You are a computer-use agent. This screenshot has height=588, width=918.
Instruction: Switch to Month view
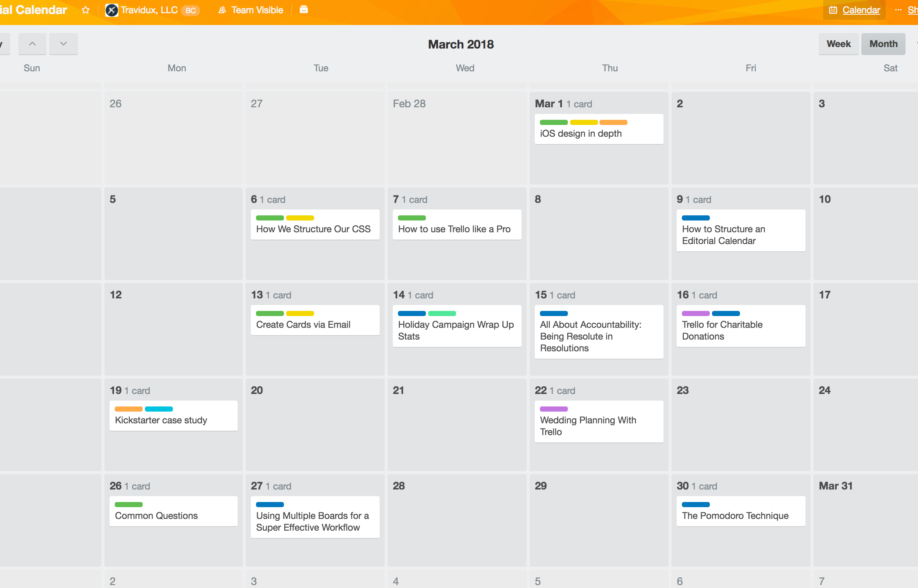[882, 44]
